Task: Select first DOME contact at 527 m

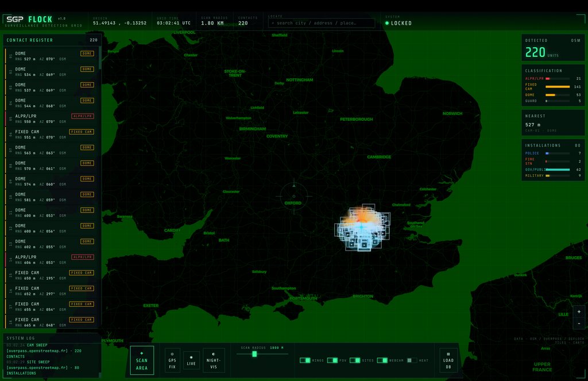Action: tap(52, 56)
